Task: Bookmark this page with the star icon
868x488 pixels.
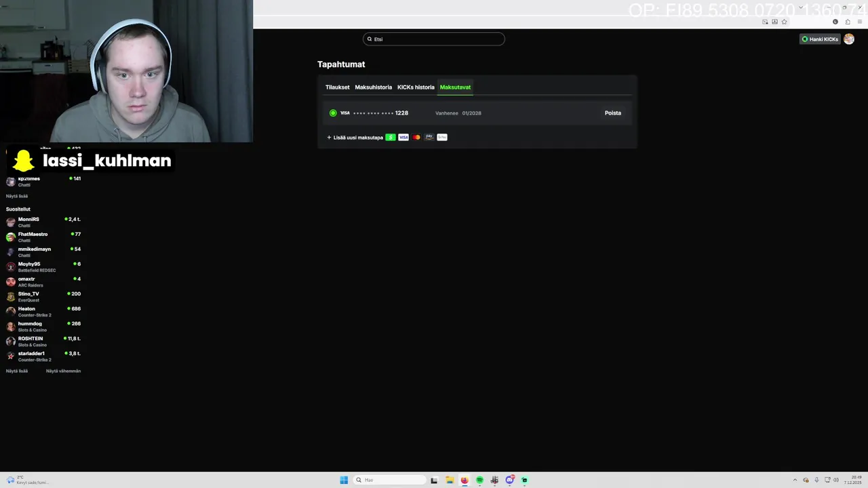Action: point(785,22)
